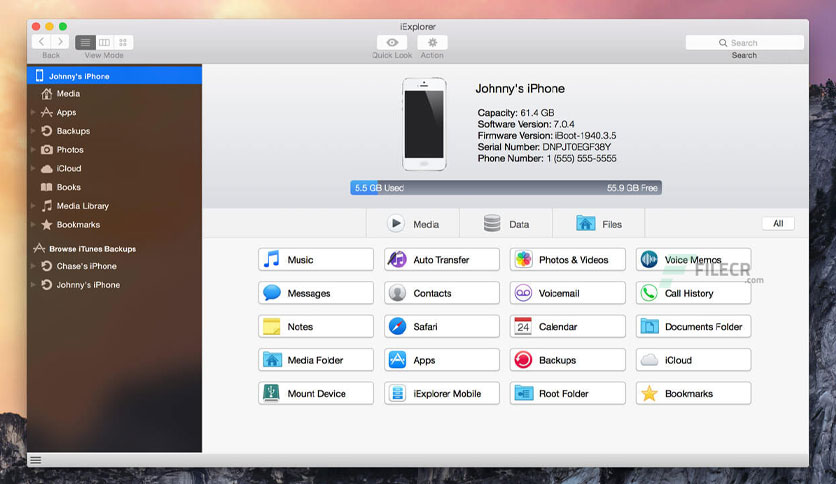This screenshot has width=836, height=484.
Task: Open Notes
Action: coord(316,327)
